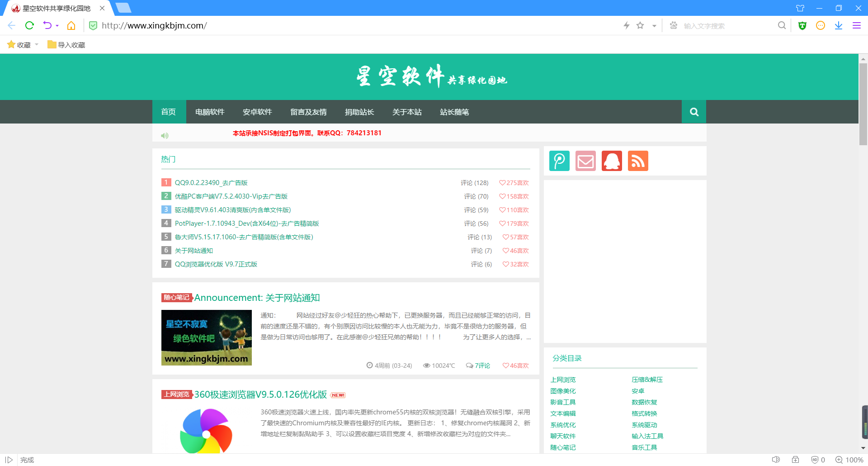Open 优酷PC客户端V7.5.2.4030 link
Screen dimensions: 868x466
pos(231,196)
